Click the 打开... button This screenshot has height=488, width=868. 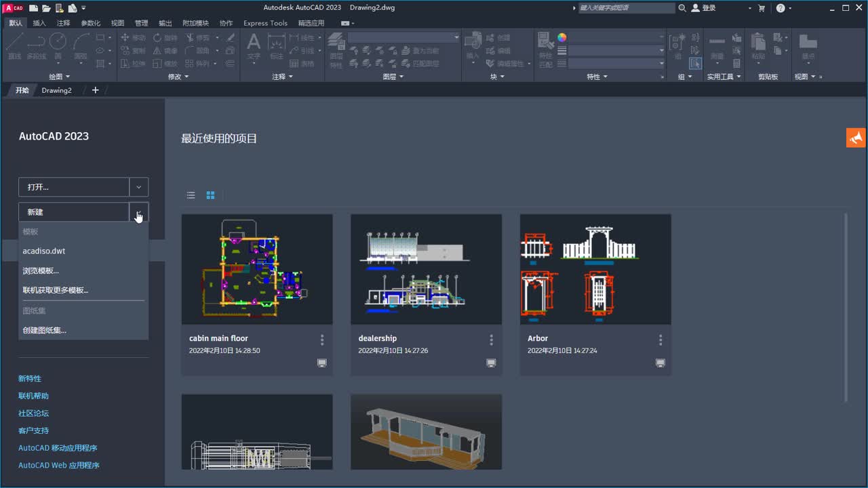point(74,187)
